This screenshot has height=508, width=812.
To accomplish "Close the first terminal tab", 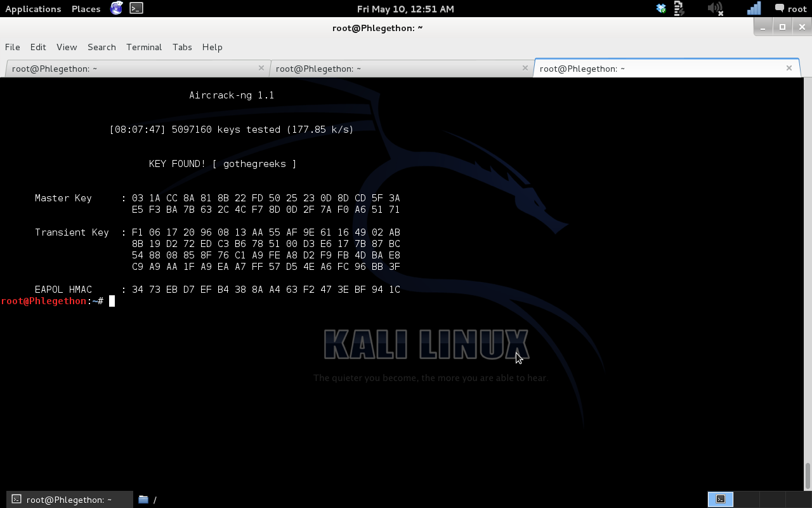I will pyautogui.click(x=261, y=68).
